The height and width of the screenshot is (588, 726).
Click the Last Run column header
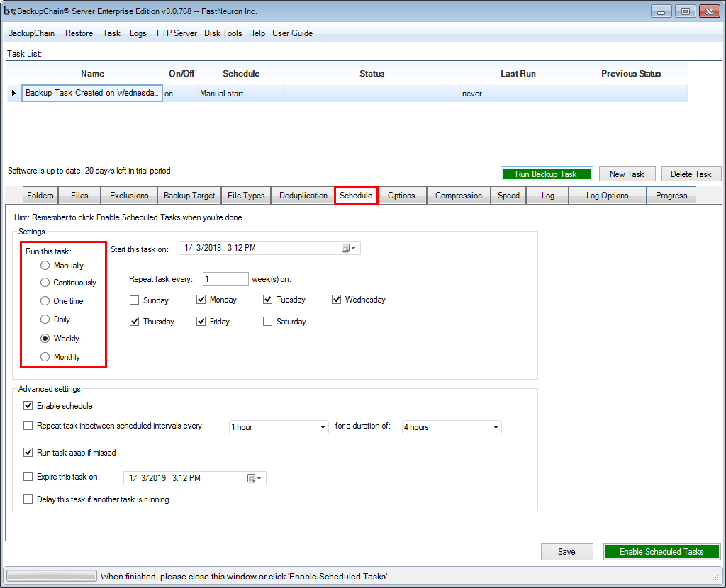coord(518,74)
